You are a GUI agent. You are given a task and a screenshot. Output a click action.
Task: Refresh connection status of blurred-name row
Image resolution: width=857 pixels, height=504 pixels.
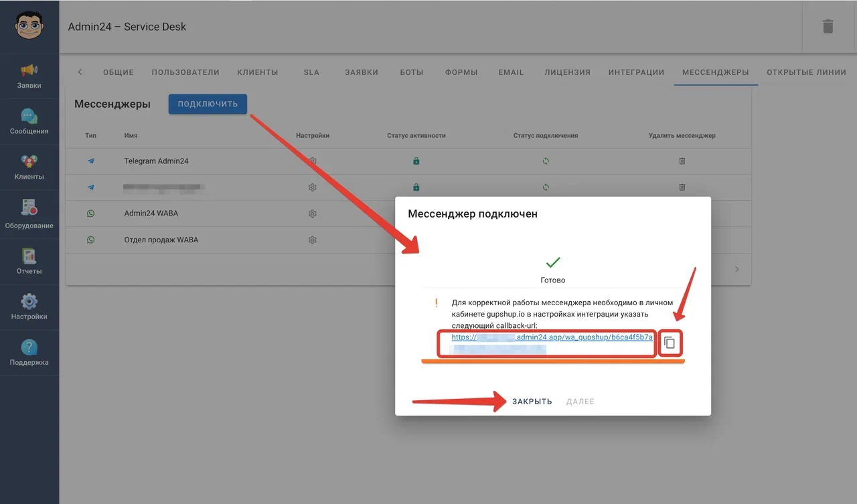[546, 187]
